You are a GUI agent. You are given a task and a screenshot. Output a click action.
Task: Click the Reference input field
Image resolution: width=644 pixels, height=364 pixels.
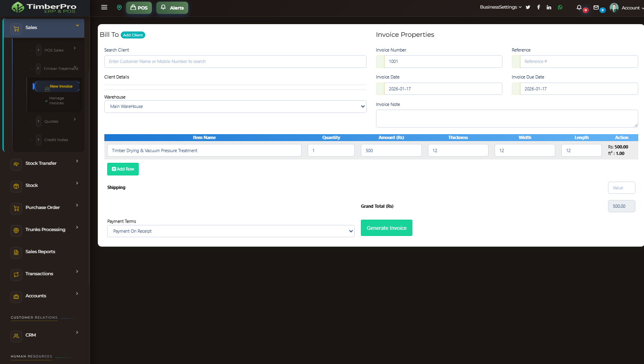pos(579,61)
